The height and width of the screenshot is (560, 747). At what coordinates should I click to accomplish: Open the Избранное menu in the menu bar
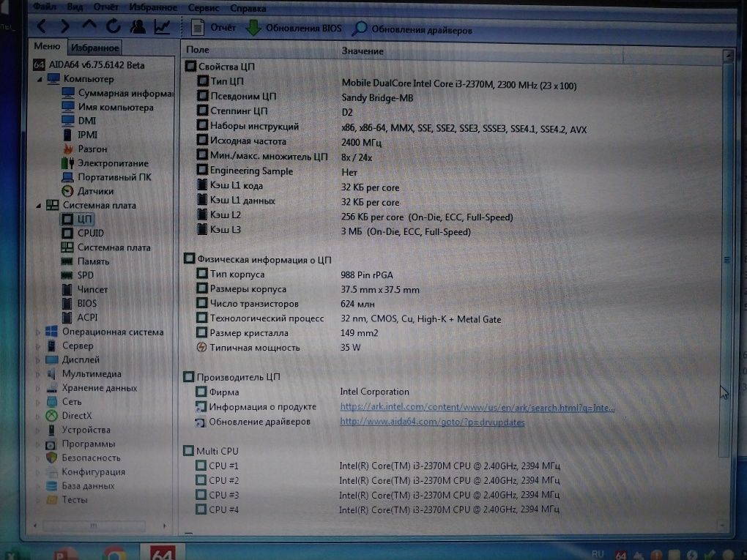coord(153,7)
